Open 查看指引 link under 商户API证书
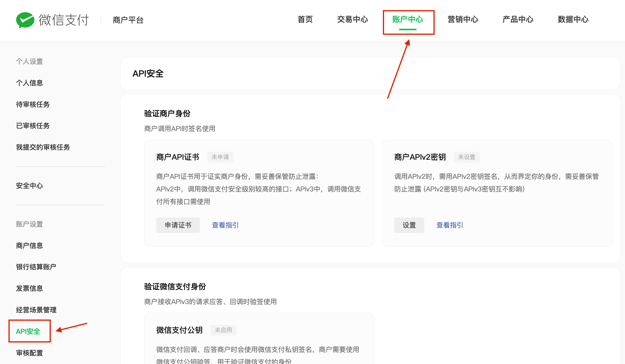The height and width of the screenshot is (364, 625). [x=225, y=225]
